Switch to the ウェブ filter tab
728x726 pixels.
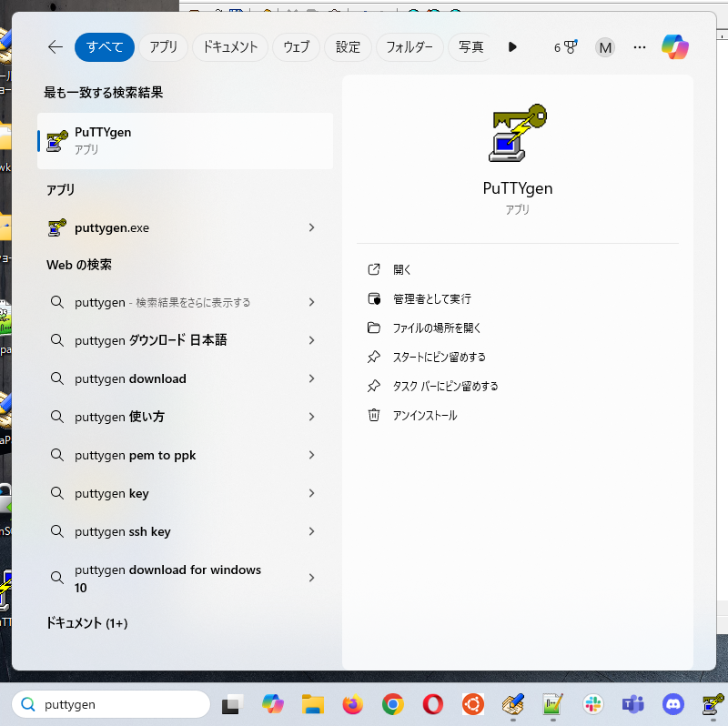[x=297, y=47]
